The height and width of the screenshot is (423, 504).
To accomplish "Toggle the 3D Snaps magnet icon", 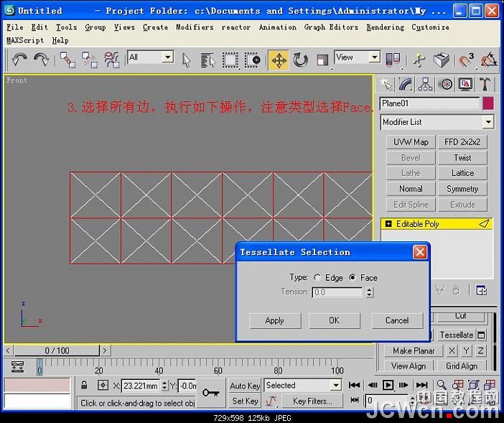I will pyautogui.click(x=466, y=60).
